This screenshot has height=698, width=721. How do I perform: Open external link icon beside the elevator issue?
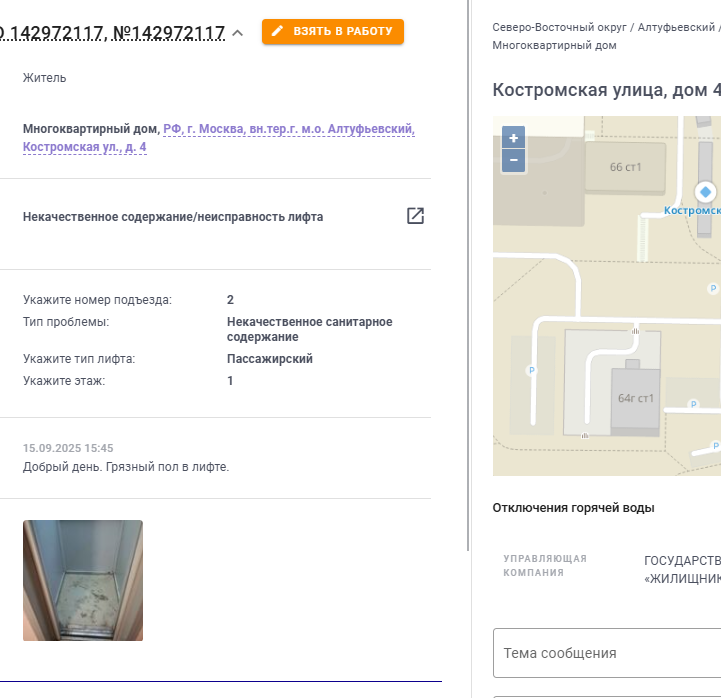(x=415, y=216)
